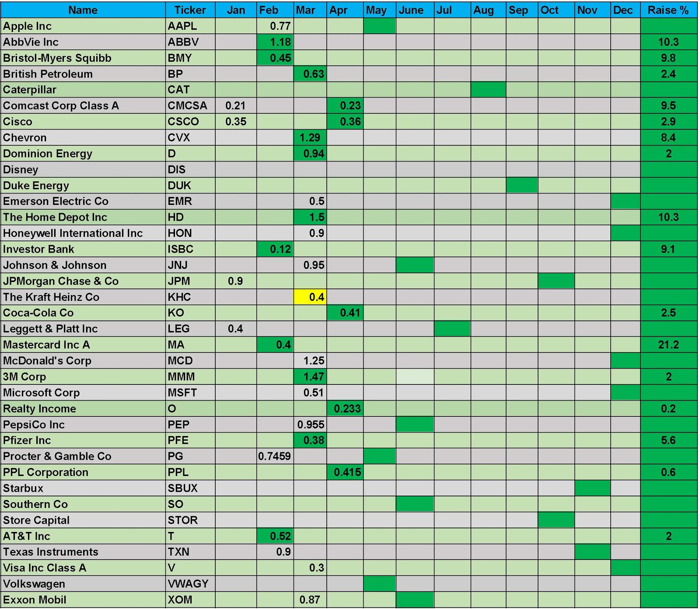700x609 pixels.
Task: Click the 5.6 raise percent cell
Action: coord(668,440)
